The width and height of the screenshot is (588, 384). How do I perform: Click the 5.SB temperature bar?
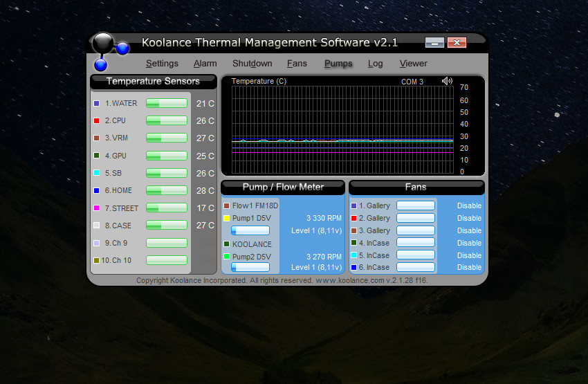coord(167,173)
